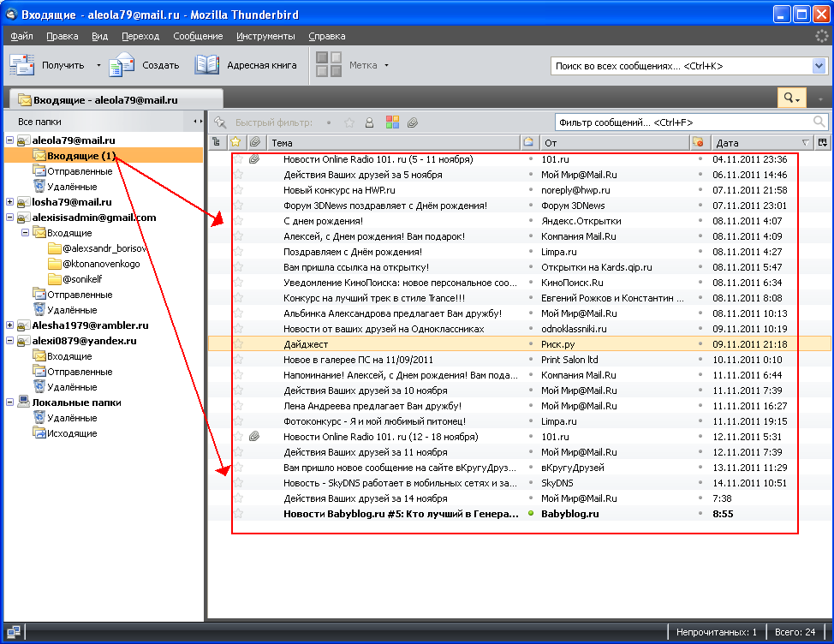834x644 pixels.
Task: Sort messages by Дата column
Action: coord(763,142)
